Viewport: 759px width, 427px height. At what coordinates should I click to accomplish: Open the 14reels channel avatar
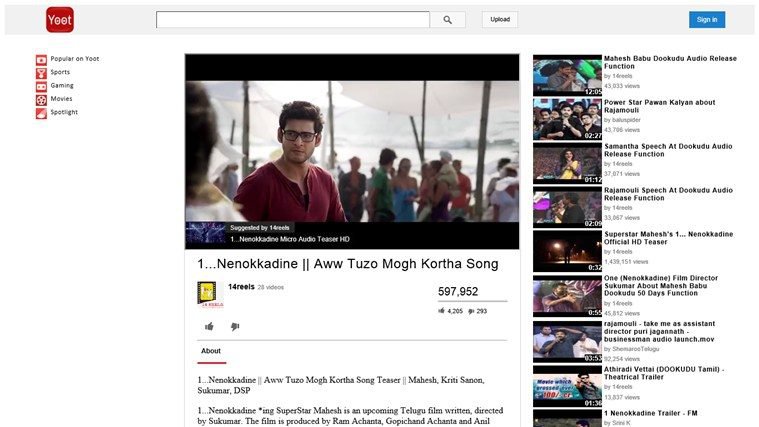tap(210, 294)
